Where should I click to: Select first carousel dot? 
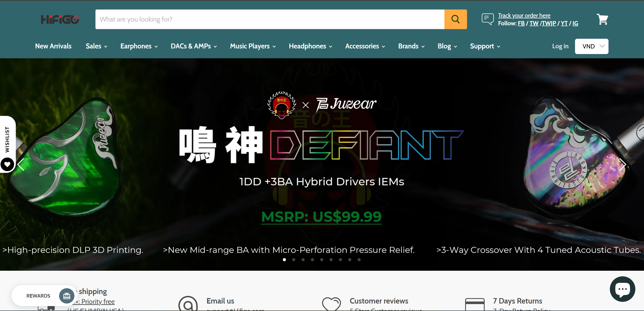click(x=284, y=260)
